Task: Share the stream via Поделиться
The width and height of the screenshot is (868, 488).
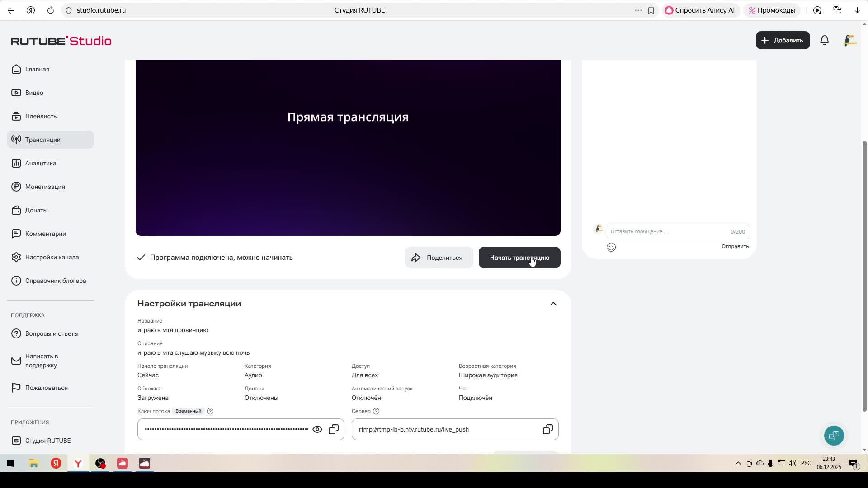Action: click(x=439, y=258)
